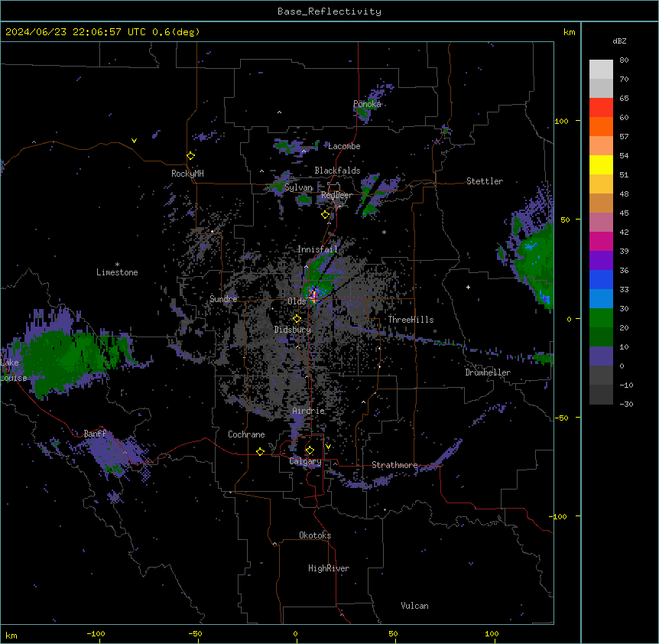Screen dimensions: 659x644
Task: Click the Olds town label
Action: pyautogui.click(x=297, y=301)
